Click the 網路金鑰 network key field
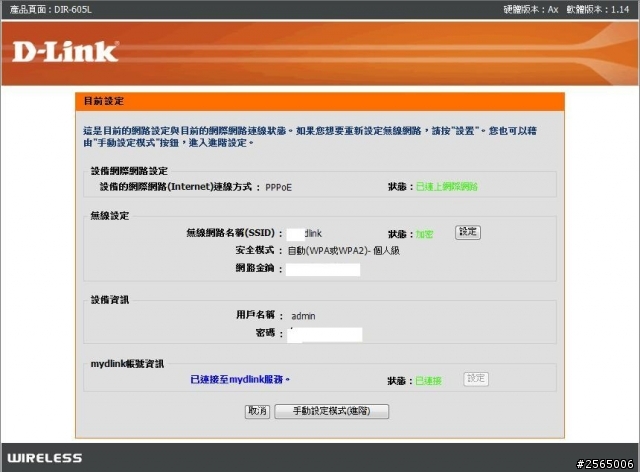Image resolution: width=640 pixels, height=472 pixels. (x=323, y=269)
